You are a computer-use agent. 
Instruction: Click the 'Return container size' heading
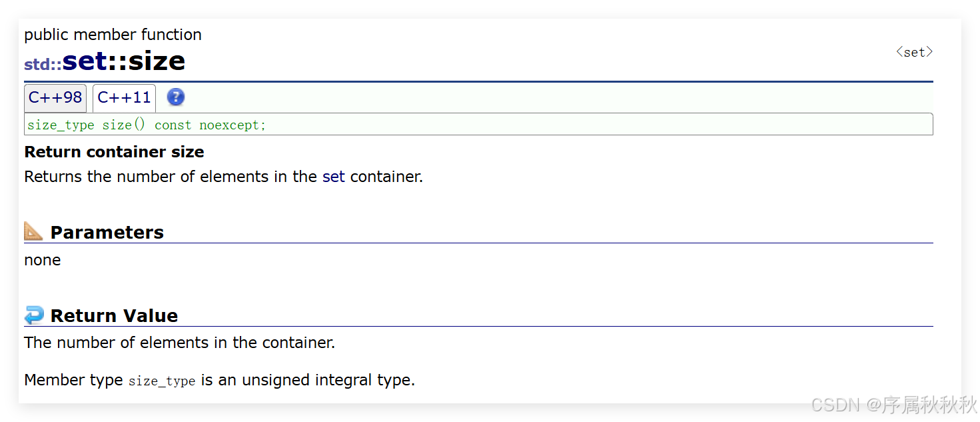click(114, 152)
